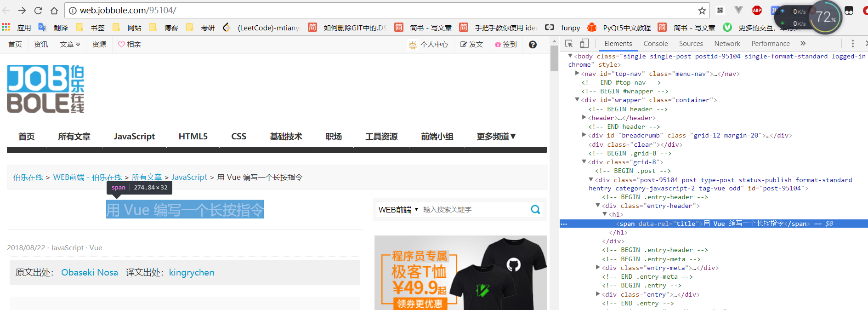Click the 发文 post button

[471, 45]
